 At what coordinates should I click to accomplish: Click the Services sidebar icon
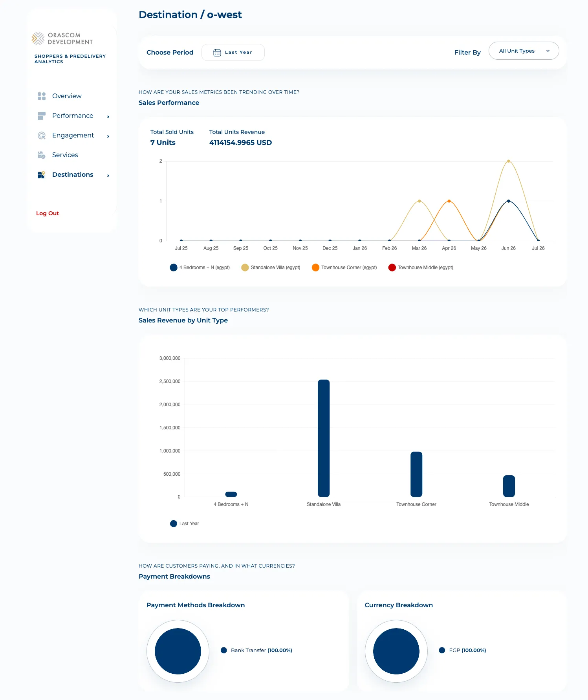tap(42, 155)
